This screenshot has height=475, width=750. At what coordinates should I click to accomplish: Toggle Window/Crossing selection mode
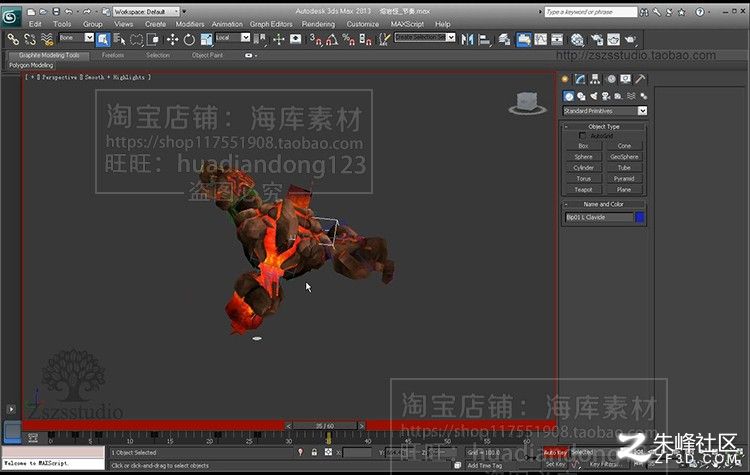(x=153, y=39)
